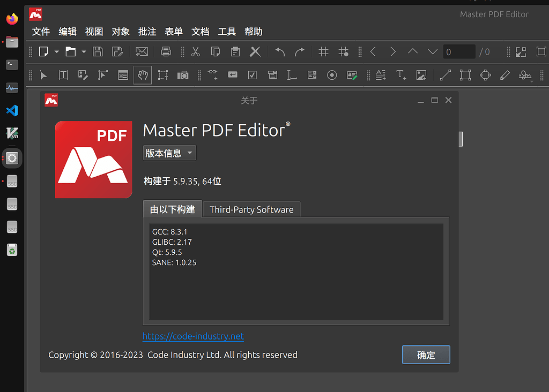This screenshot has height=392, width=549.
Task: Click the New document toolbar icon
Action: (x=43, y=52)
